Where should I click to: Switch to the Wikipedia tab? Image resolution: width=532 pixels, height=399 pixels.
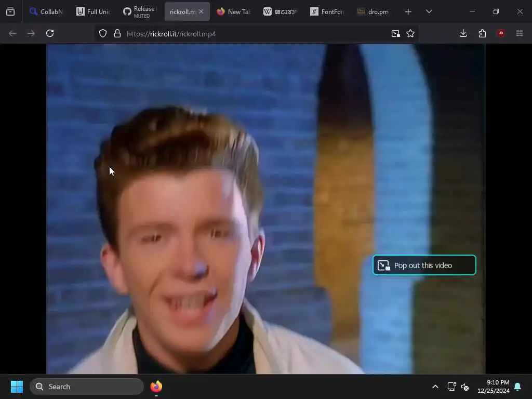(280, 12)
